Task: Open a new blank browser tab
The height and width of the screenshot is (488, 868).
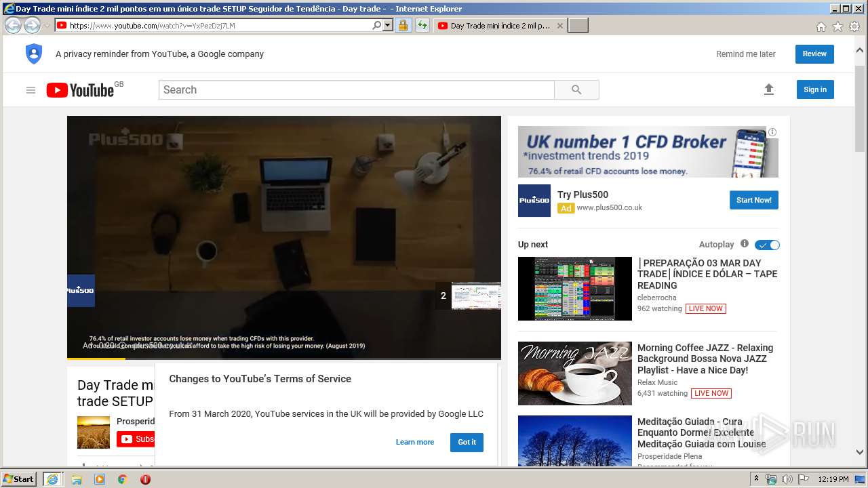Action: (x=578, y=26)
